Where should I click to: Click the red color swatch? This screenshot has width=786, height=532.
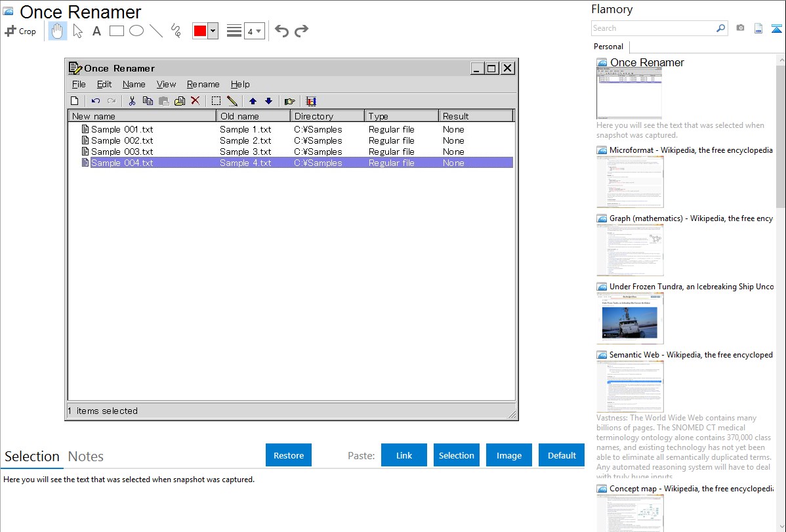pos(199,31)
